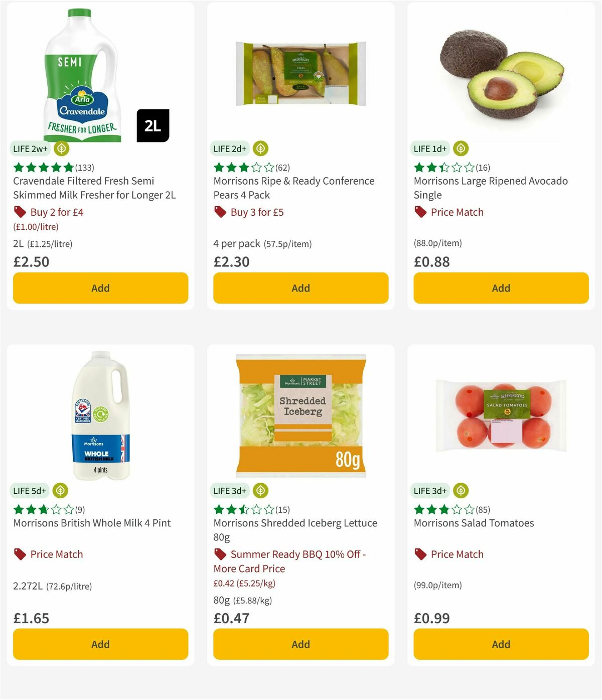
Task: Click the green leaf icon on Conference Pears card
Action: point(260,149)
